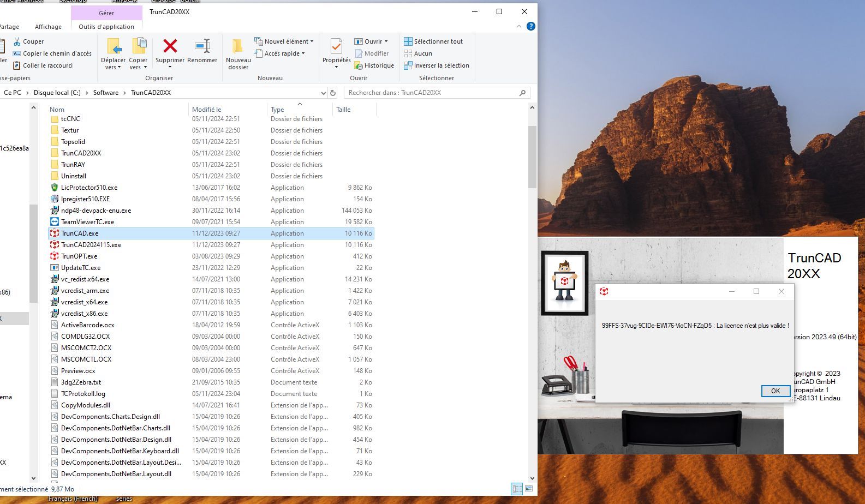
Task: Sort by the Taille column header
Action: (343, 110)
